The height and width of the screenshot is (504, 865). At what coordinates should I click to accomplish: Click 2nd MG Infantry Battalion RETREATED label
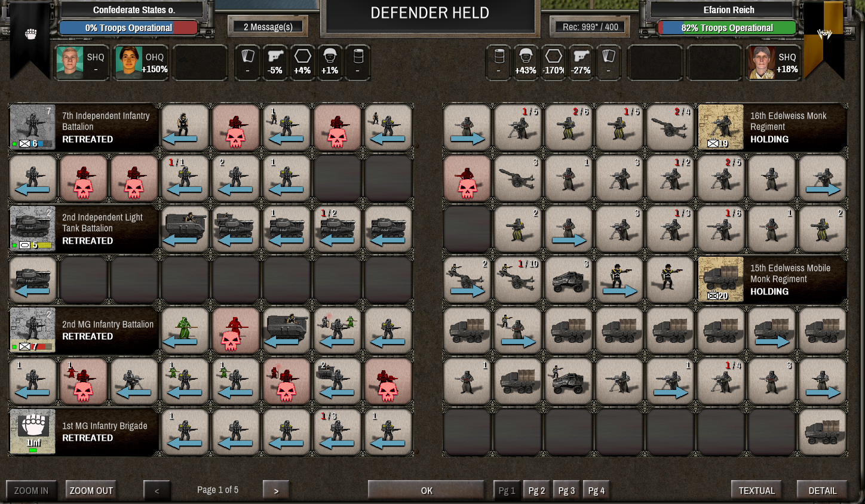pos(87,336)
